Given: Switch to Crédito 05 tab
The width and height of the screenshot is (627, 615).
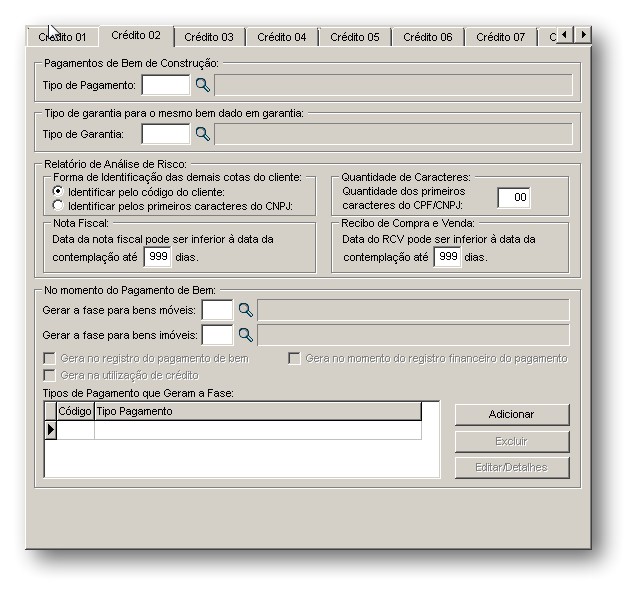Looking at the screenshot, I should pyautogui.click(x=355, y=37).
